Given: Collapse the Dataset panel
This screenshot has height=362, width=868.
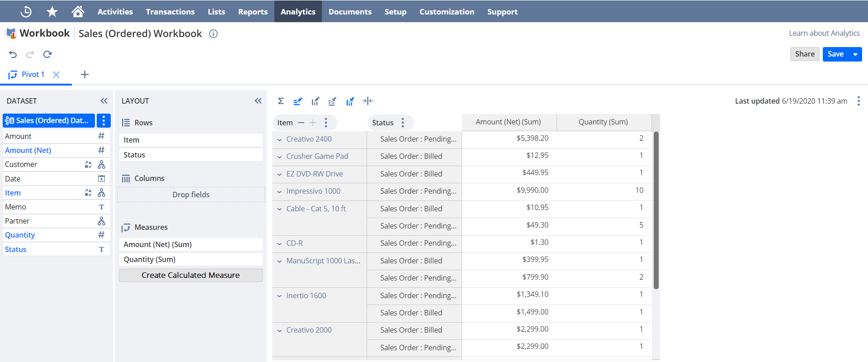Looking at the screenshot, I should point(104,101).
